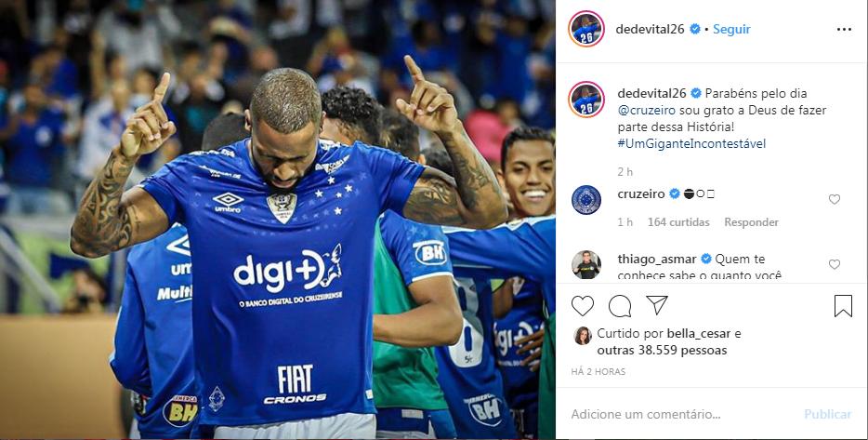Open the three-dot options menu
Image resolution: width=868 pixels, height=440 pixels.
point(844,30)
